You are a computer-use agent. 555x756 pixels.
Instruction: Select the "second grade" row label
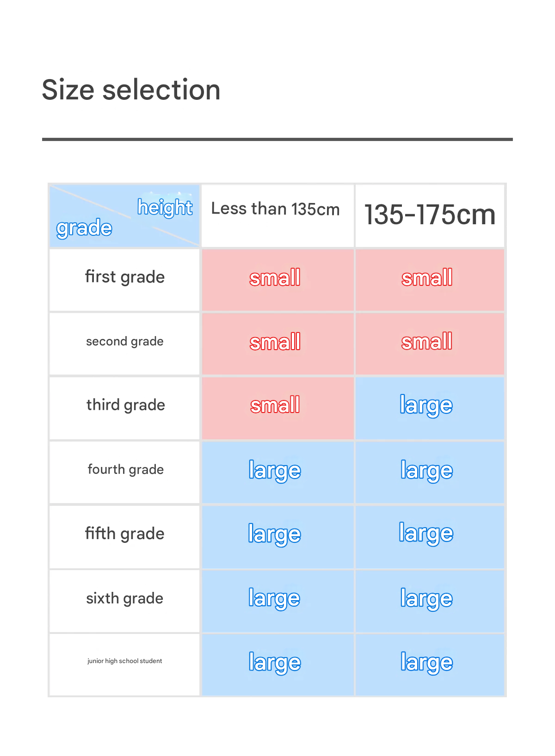coord(125,342)
